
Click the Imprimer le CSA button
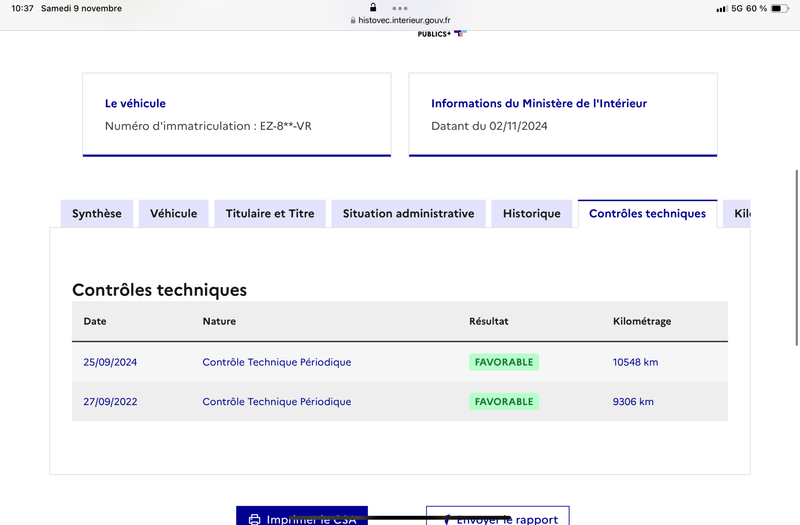[302, 516]
